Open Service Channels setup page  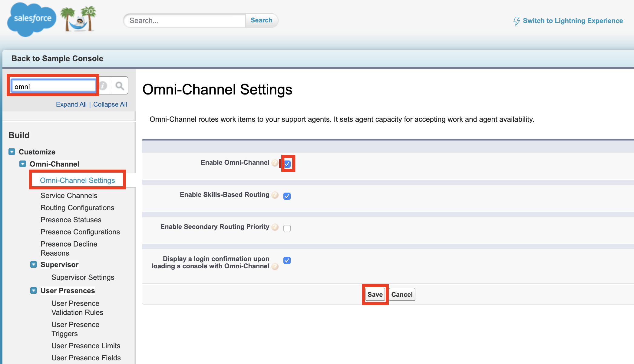69,196
